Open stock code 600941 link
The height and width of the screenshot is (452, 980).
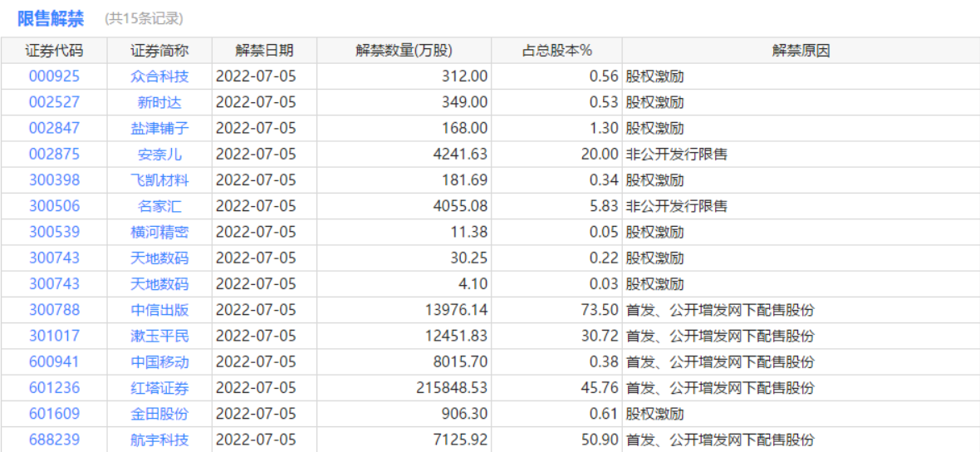pyautogui.click(x=54, y=362)
